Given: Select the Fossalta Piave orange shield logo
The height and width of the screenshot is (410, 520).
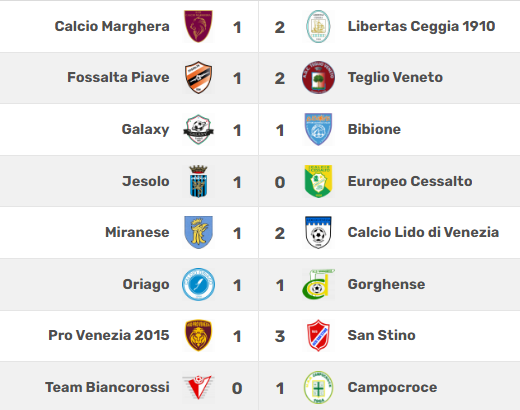Looking at the screenshot, I should click(x=198, y=77).
